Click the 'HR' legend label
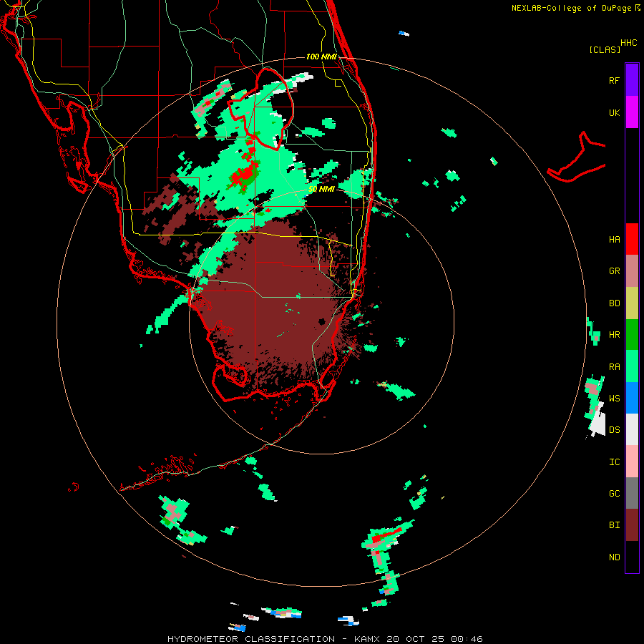Viewport: 644px width, 644px height. (614, 335)
